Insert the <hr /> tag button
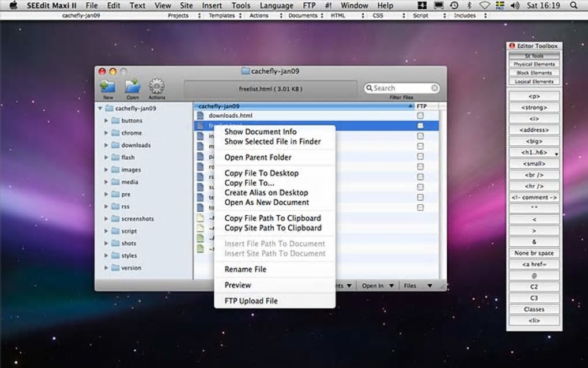 pos(534,186)
